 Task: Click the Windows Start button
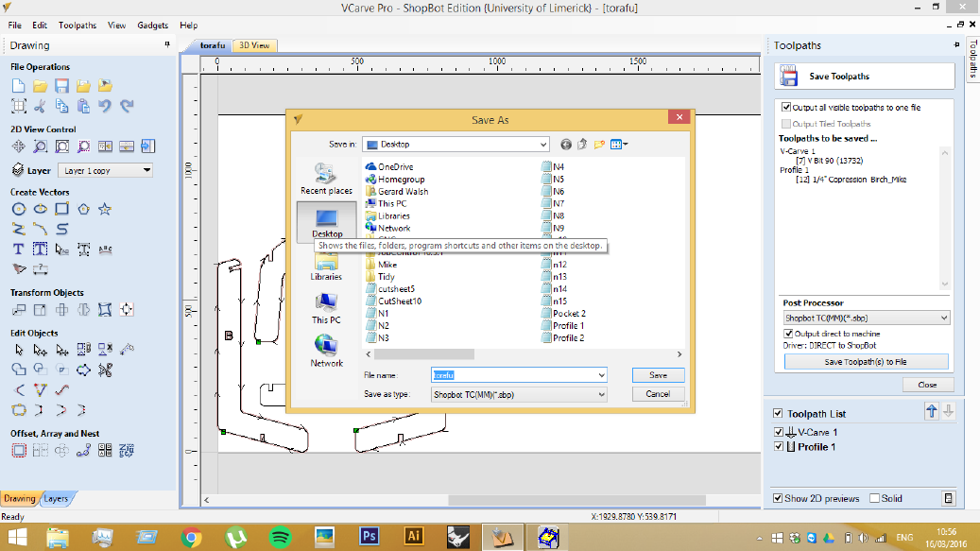[x=18, y=537]
